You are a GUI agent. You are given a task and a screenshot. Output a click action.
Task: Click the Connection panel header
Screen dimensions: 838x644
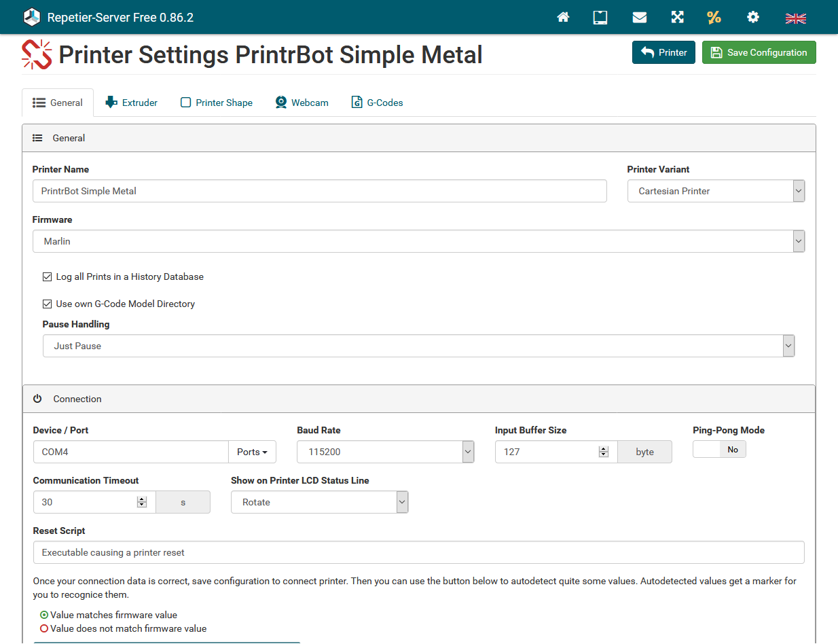click(x=419, y=399)
